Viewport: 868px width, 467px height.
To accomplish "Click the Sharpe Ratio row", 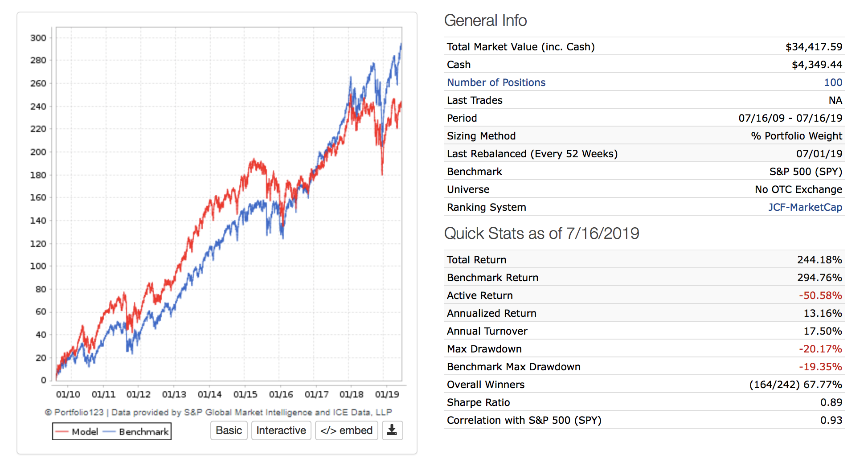I will tap(478, 402).
